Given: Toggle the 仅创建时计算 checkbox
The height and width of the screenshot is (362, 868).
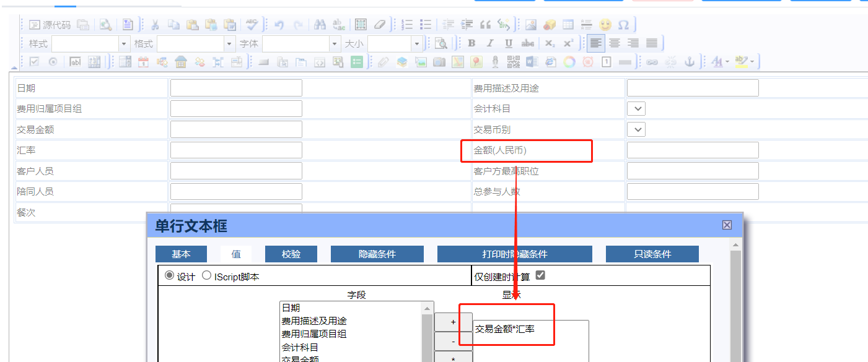Looking at the screenshot, I should pyautogui.click(x=540, y=275).
